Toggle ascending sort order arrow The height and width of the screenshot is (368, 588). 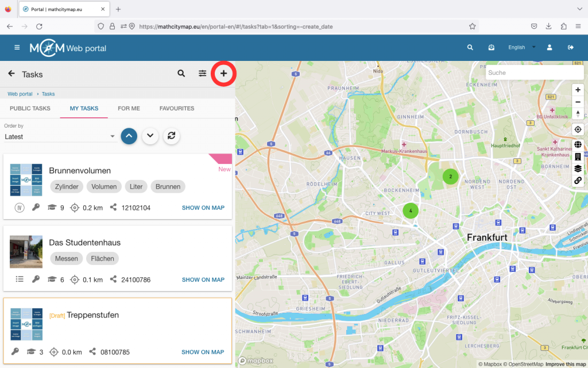point(129,136)
